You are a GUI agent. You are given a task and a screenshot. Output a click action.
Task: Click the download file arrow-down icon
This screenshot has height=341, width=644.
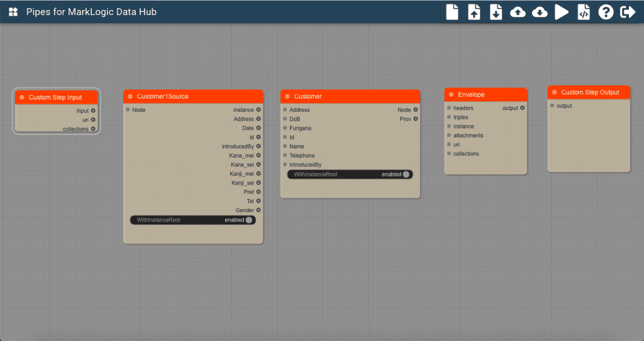tap(496, 12)
